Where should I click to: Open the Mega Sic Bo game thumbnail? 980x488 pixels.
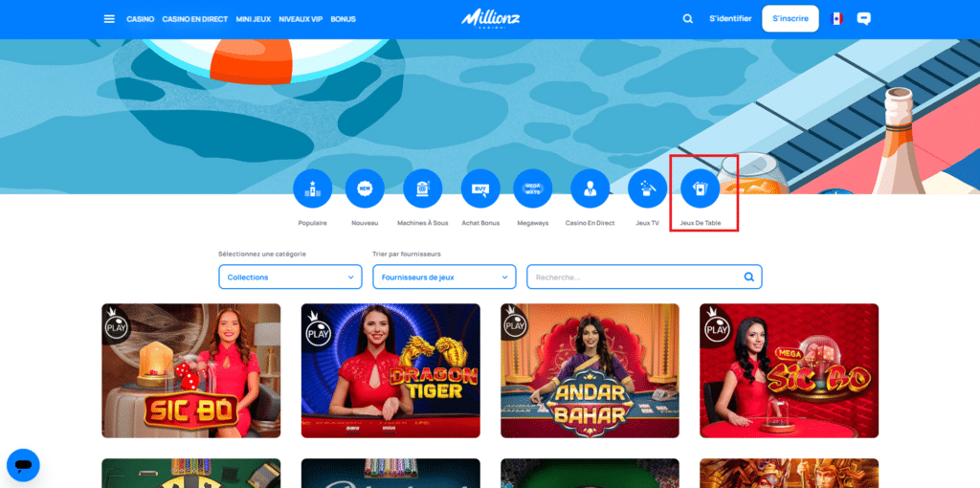pyautogui.click(x=790, y=370)
